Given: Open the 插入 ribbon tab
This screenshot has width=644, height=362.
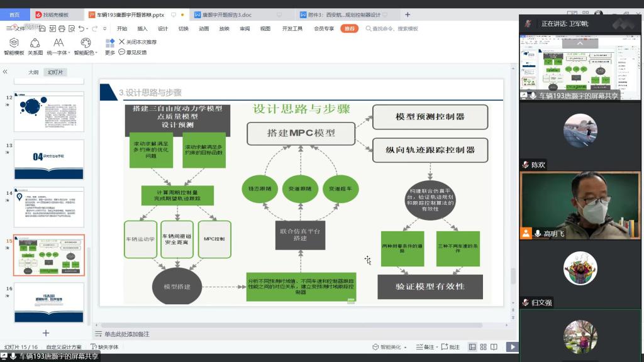Looking at the screenshot, I should [x=142, y=28].
